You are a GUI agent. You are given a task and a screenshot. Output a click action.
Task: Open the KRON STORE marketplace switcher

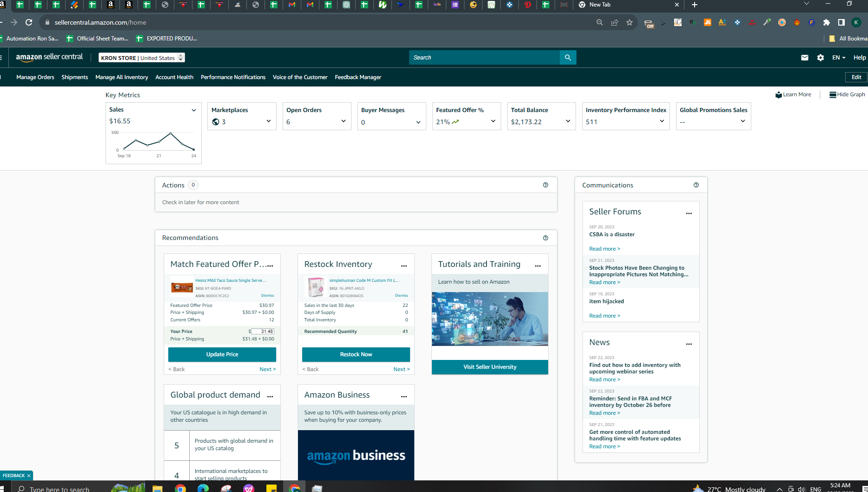coord(142,58)
